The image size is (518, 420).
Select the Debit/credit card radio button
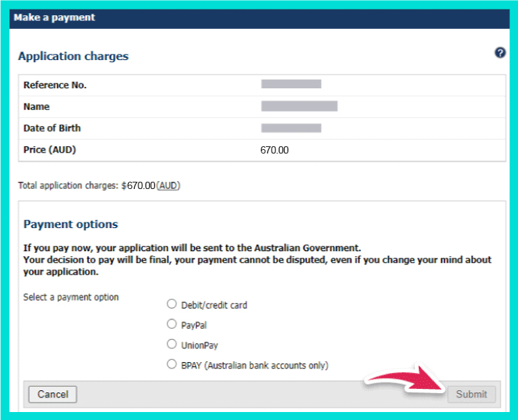click(172, 304)
